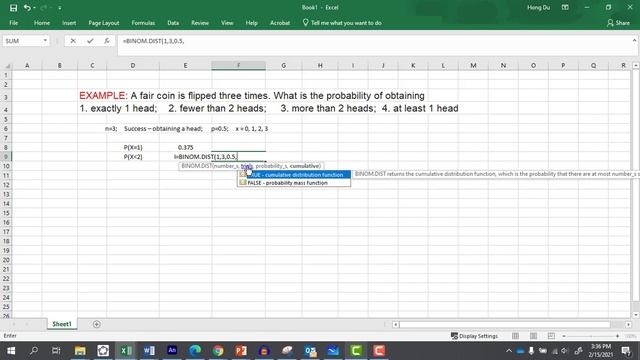The height and width of the screenshot is (360, 640).
Task: Click the Tell me what you want to do box
Action: point(342,23)
